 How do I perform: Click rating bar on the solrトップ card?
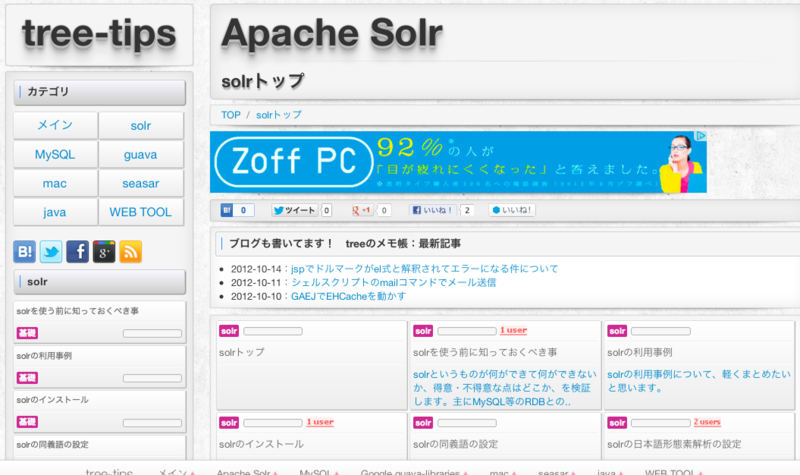(273, 331)
